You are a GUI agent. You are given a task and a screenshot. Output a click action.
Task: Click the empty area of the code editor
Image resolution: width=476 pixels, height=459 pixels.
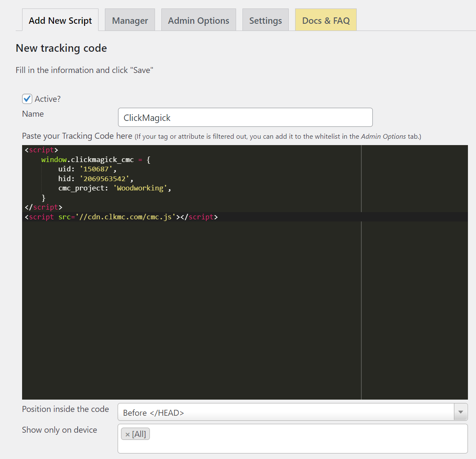(x=191, y=310)
